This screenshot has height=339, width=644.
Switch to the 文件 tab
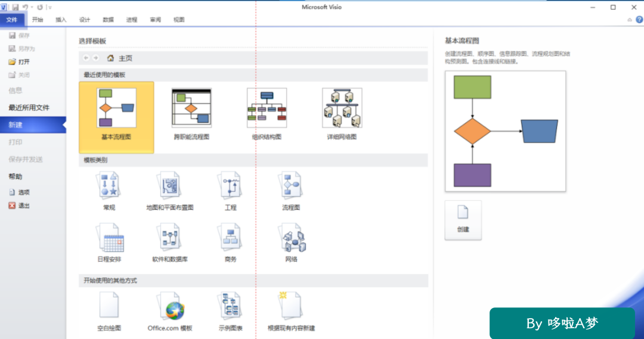tap(12, 20)
